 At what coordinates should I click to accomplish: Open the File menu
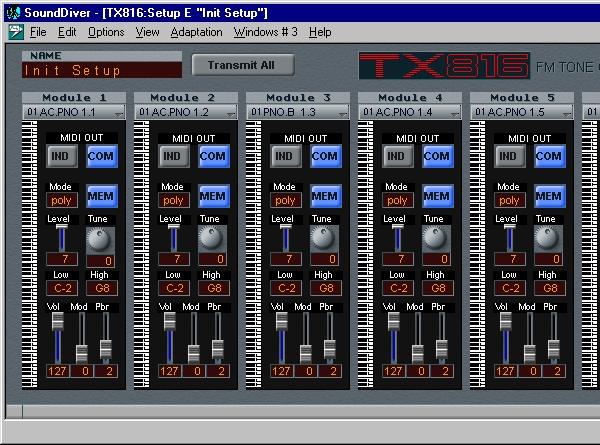38,32
